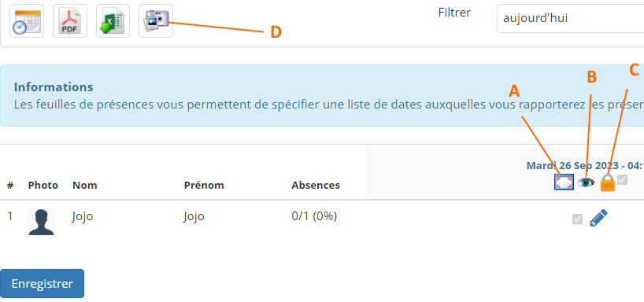Click the camera photos icon

point(156,21)
